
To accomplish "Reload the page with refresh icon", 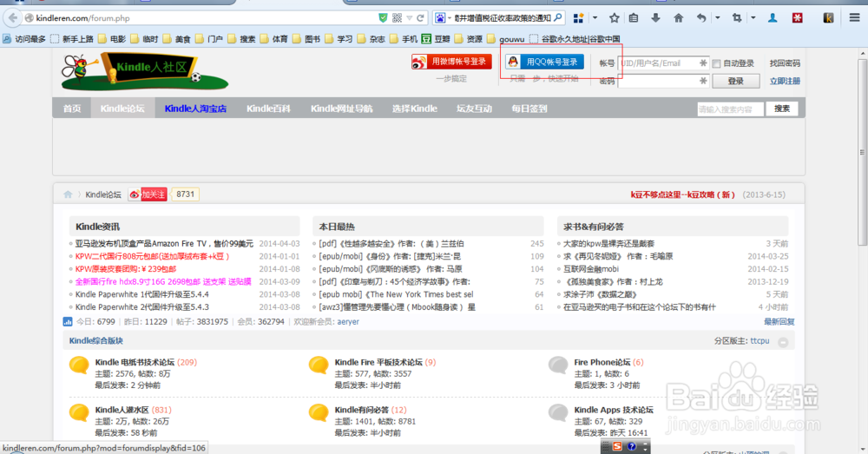I will (x=420, y=17).
